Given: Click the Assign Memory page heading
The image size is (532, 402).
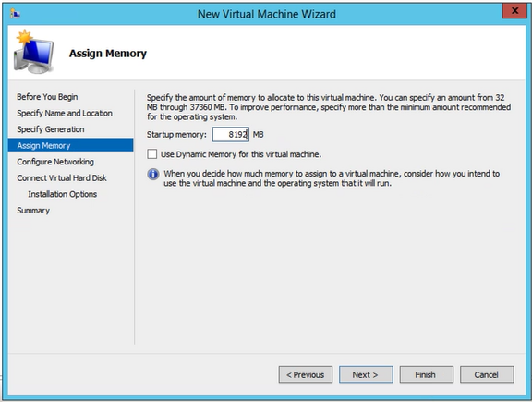Looking at the screenshot, I should coord(108,54).
